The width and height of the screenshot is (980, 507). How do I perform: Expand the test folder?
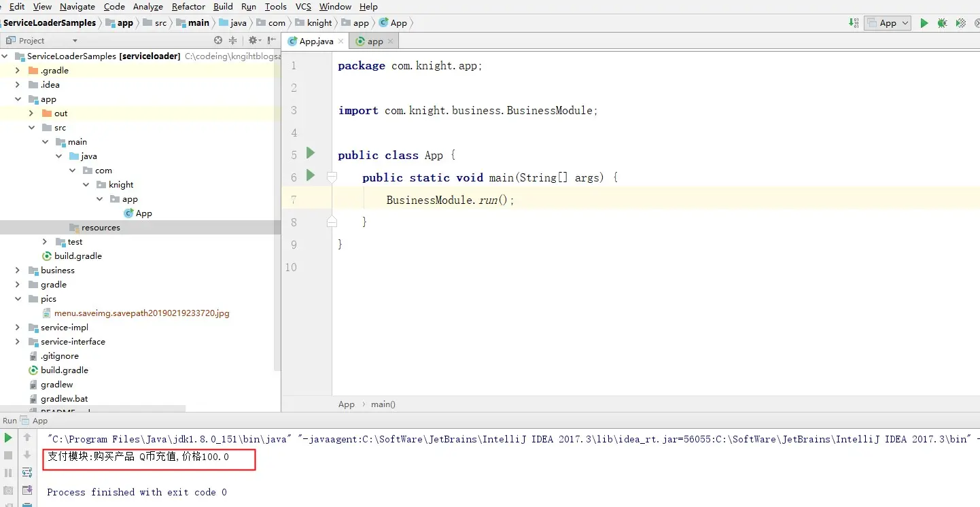click(x=45, y=242)
